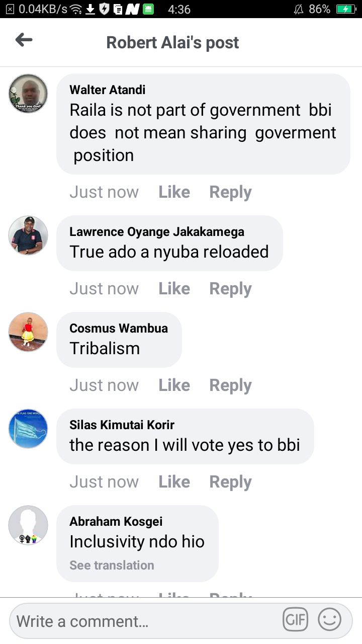The width and height of the screenshot is (362, 644).
Task: Tap Abraham Kosgei's default avatar
Action: click(28, 525)
